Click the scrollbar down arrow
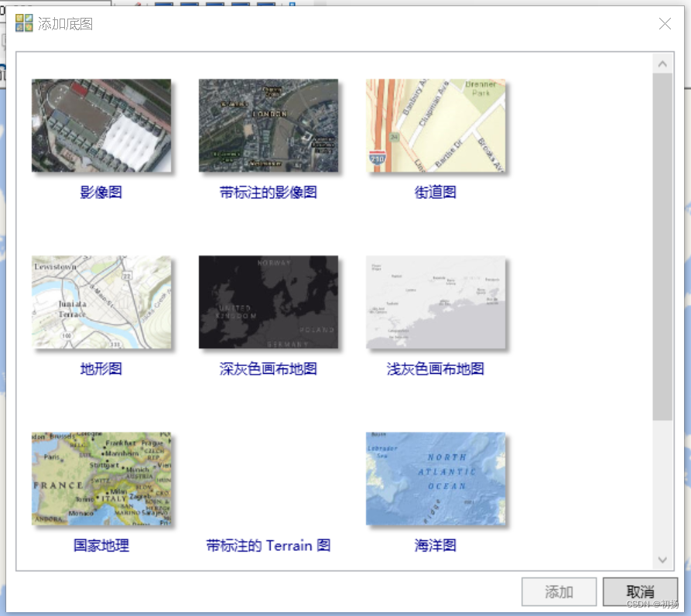 pos(663,560)
